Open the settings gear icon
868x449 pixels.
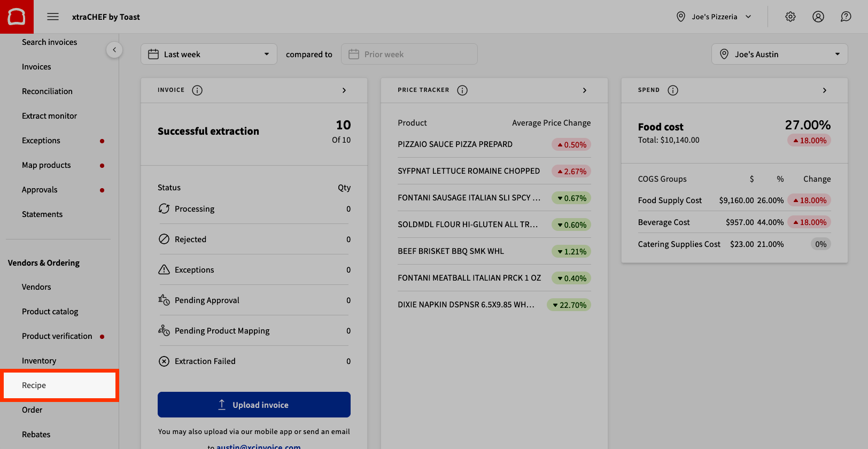(x=790, y=17)
